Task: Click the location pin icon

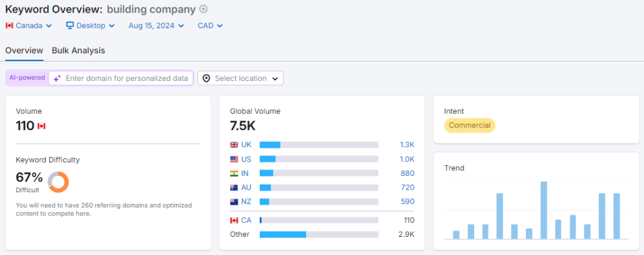Action: pos(206,79)
